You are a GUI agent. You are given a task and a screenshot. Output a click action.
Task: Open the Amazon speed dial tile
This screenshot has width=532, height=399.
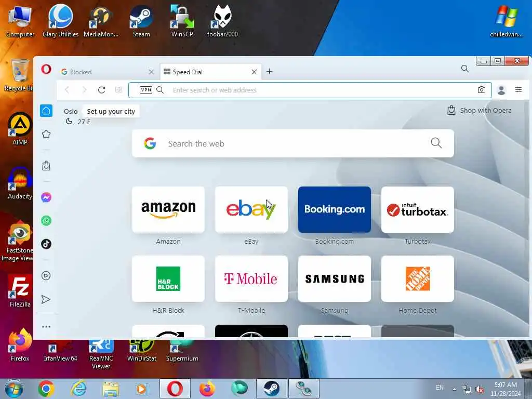click(168, 210)
